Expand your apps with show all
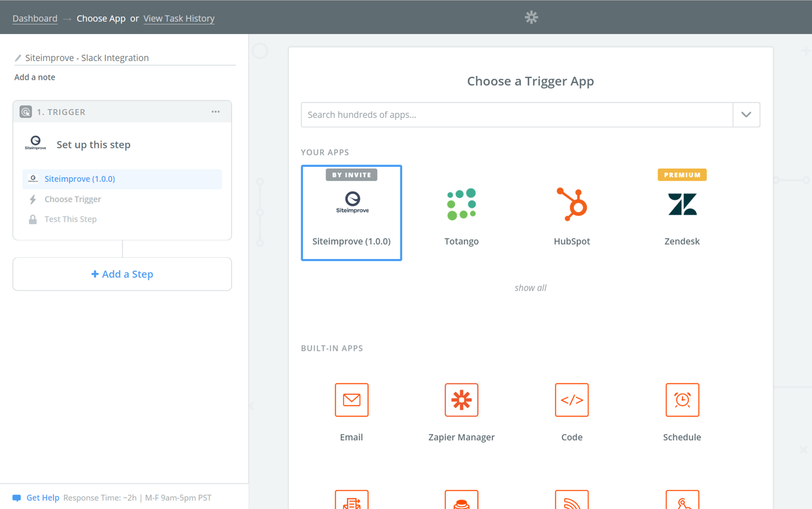 (530, 288)
